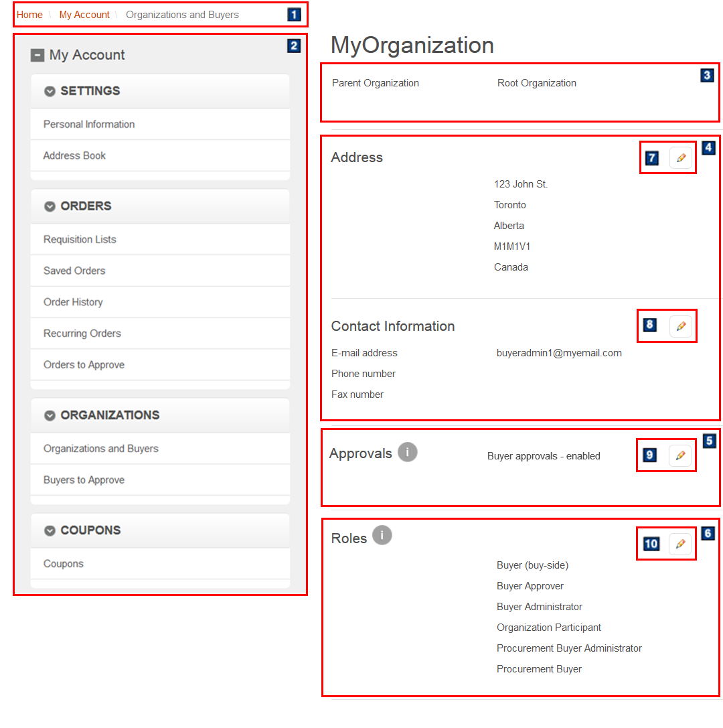
Task: Click the info icon next to Approvals
Action: pyautogui.click(x=407, y=452)
